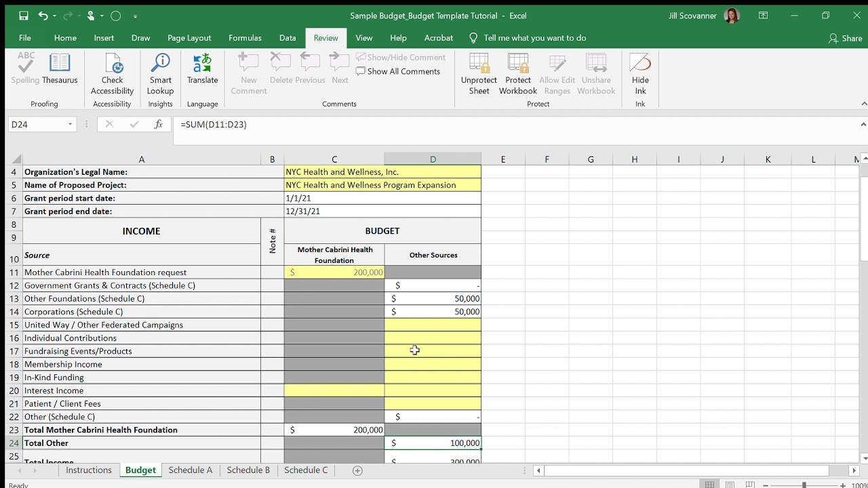Add a New Comment
Screen dimensions: 868x488
click(249, 75)
